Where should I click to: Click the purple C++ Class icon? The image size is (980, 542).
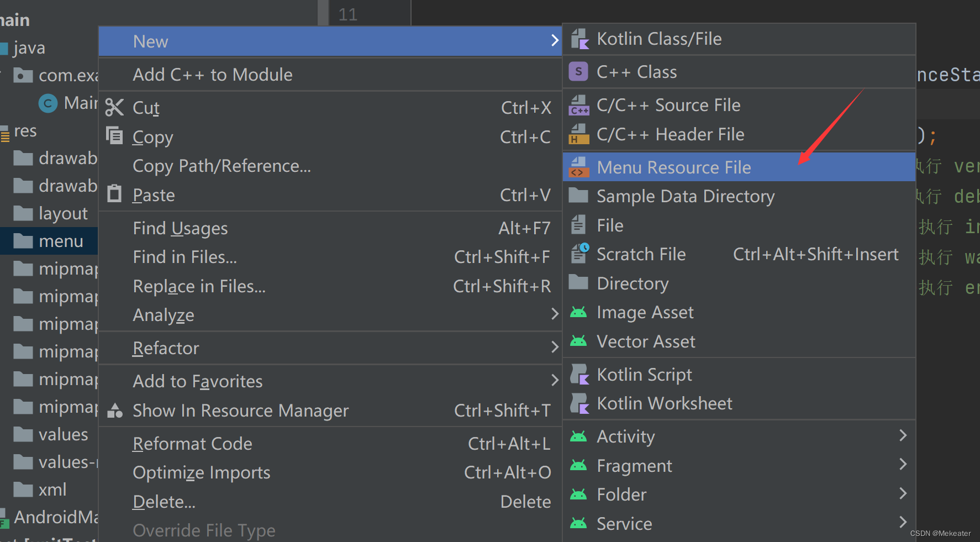(578, 71)
